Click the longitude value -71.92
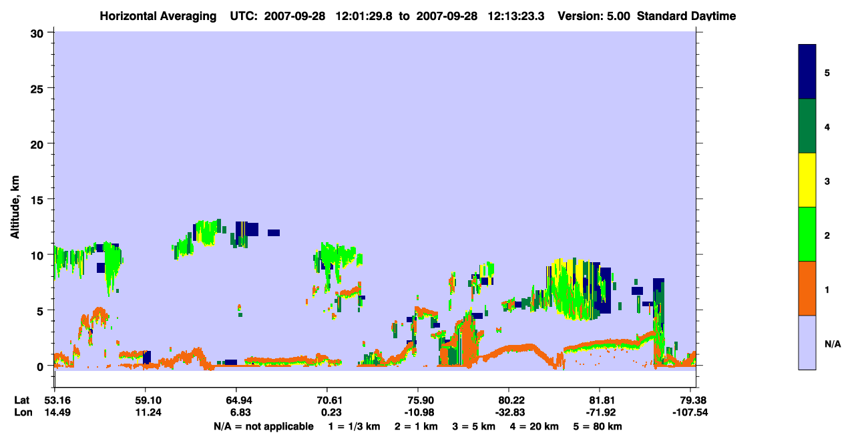 600,412
